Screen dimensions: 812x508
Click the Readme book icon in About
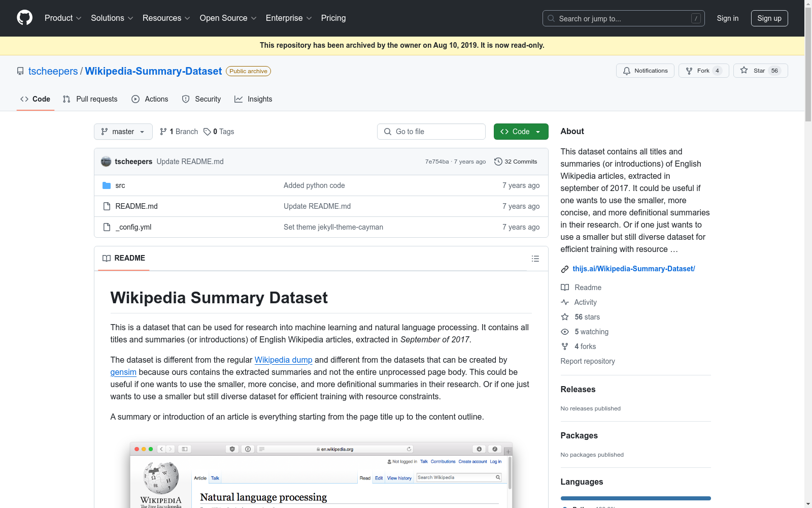564,288
